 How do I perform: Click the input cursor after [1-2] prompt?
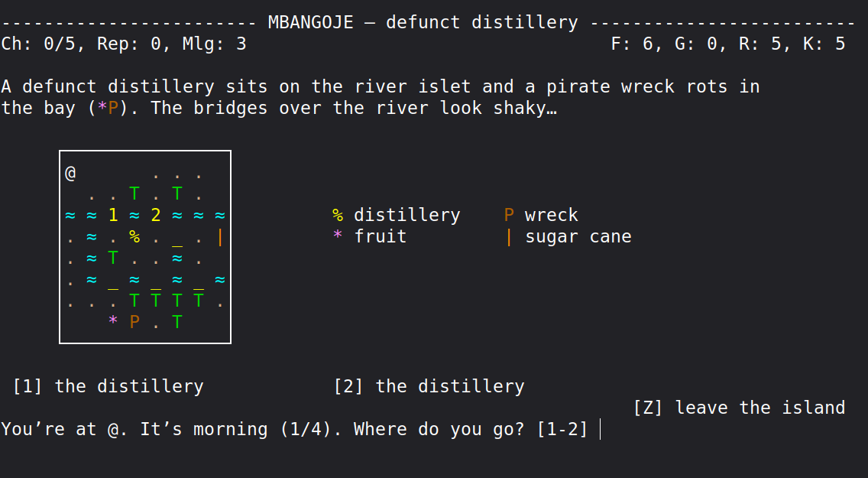(601, 429)
